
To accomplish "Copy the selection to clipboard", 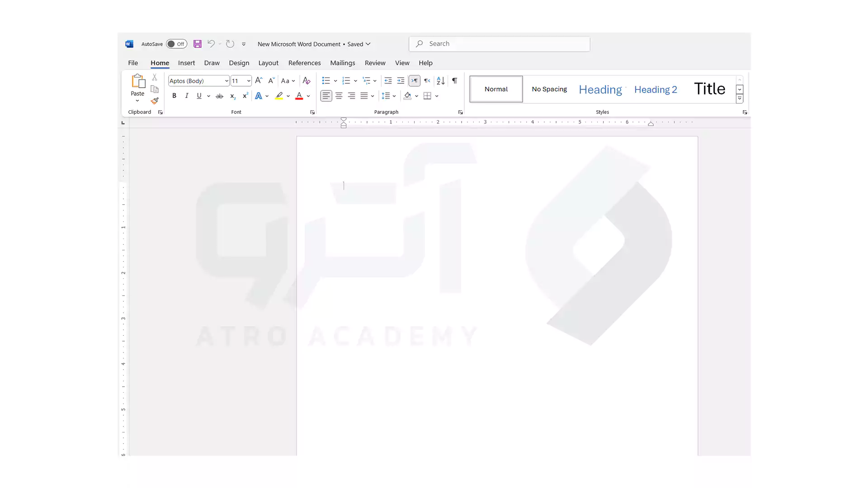I will pyautogui.click(x=155, y=89).
